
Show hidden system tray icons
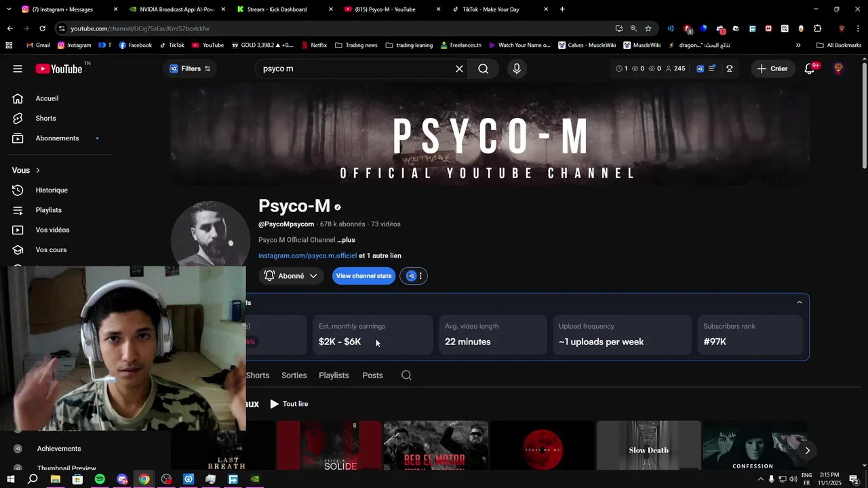point(760,479)
